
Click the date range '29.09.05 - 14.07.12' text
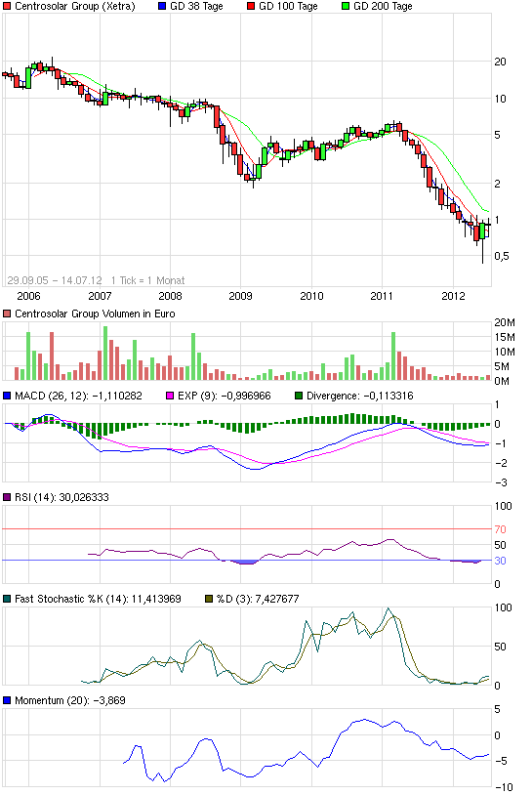(x=55, y=280)
